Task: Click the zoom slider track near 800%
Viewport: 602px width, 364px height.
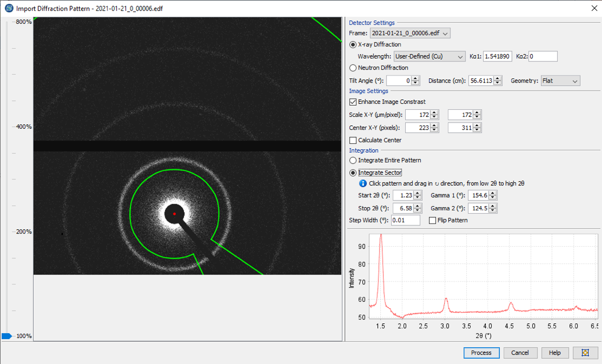Action: (6, 22)
